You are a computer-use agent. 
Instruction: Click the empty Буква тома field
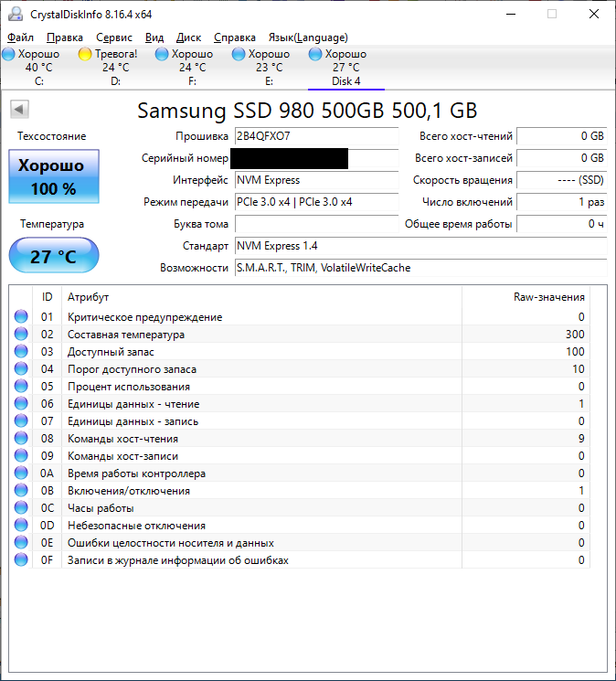click(x=316, y=224)
